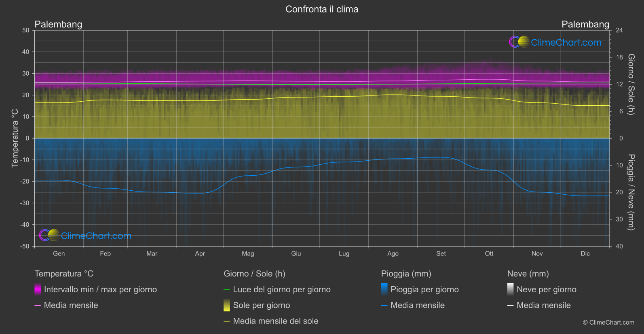This screenshot has width=644, height=334.
Task: Toggle the yellow Sole per giorno swatch
Action: coord(227,305)
